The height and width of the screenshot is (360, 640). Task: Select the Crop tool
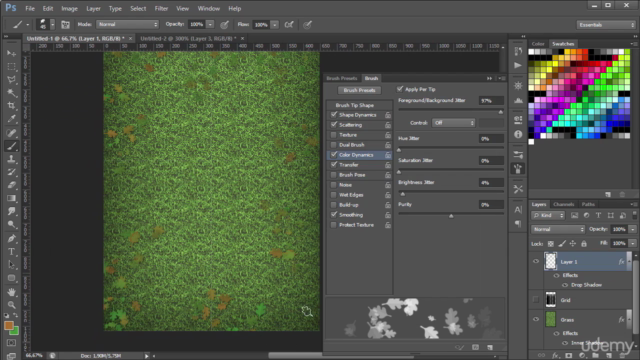pos(11,106)
